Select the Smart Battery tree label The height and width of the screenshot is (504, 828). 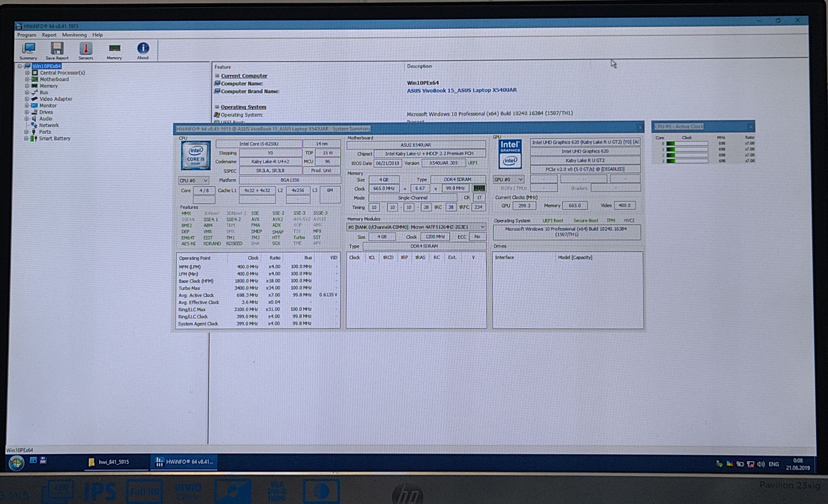coord(55,138)
